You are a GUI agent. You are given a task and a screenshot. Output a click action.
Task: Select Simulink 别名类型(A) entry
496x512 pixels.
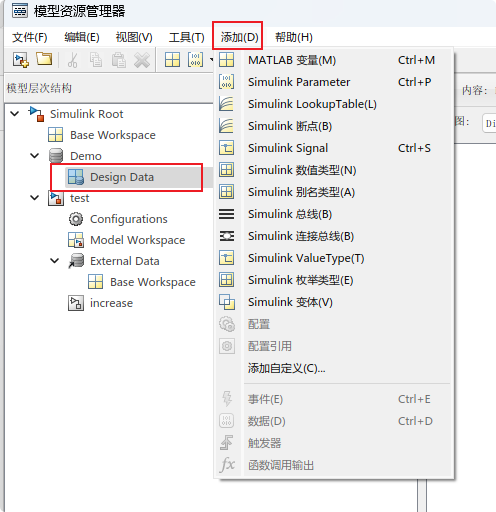tap(333, 192)
